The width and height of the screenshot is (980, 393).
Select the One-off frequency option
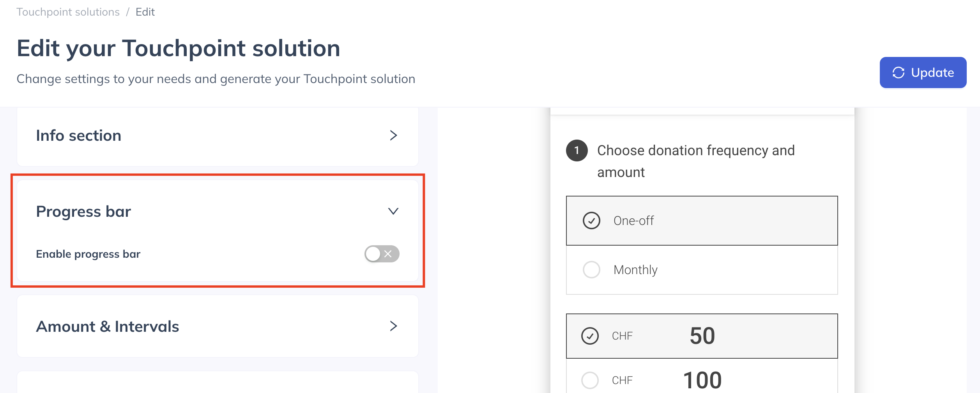[x=702, y=221]
